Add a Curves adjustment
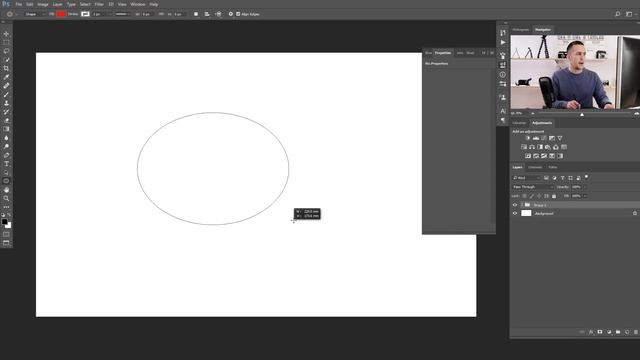Screen dimensions: 640x360 [544, 138]
